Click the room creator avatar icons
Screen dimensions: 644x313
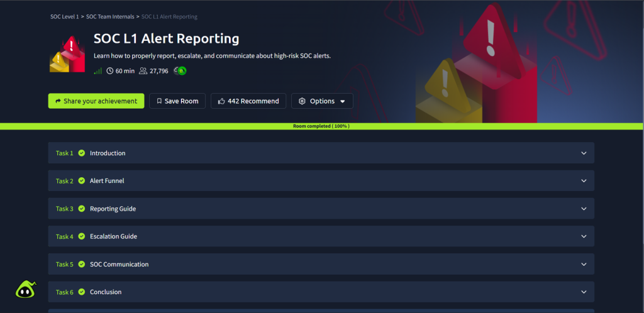[x=180, y=71]
